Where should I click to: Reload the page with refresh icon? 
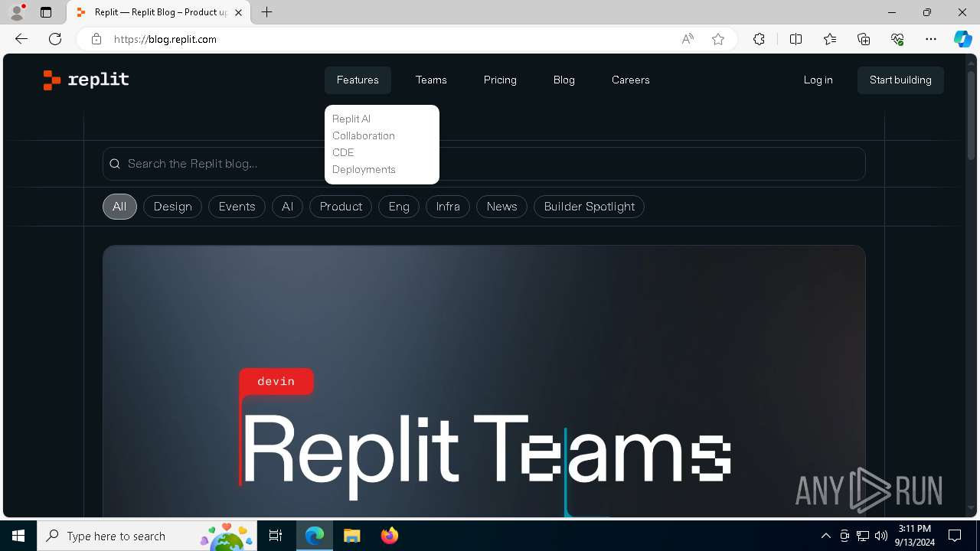[x=55, y=39]
